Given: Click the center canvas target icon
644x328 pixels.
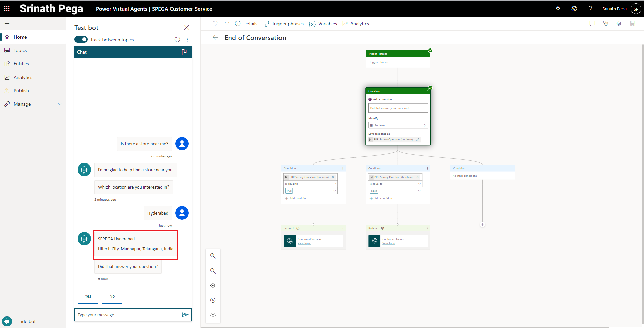Looking at the screenshot, I should pyautogui.click(x=213, y=286).
